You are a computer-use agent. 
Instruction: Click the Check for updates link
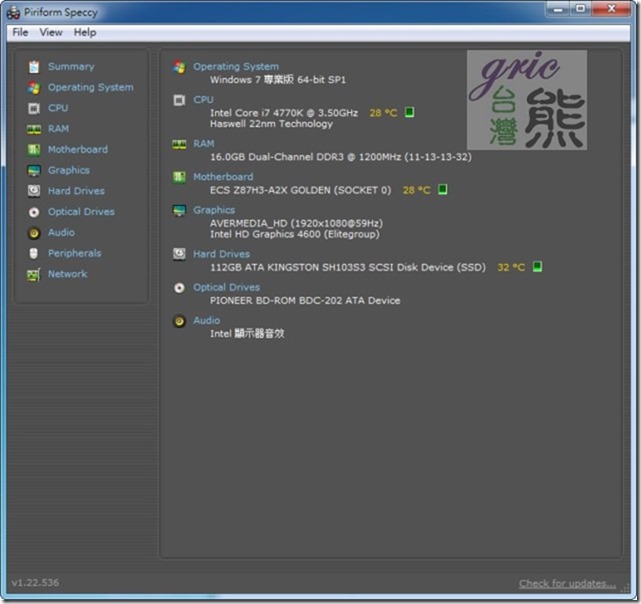pyautogui.click(x=567, y=583)
